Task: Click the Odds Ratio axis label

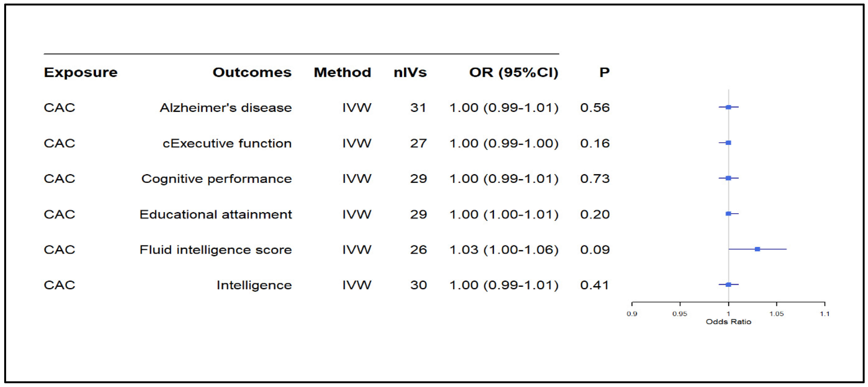Action: point(728,322)
